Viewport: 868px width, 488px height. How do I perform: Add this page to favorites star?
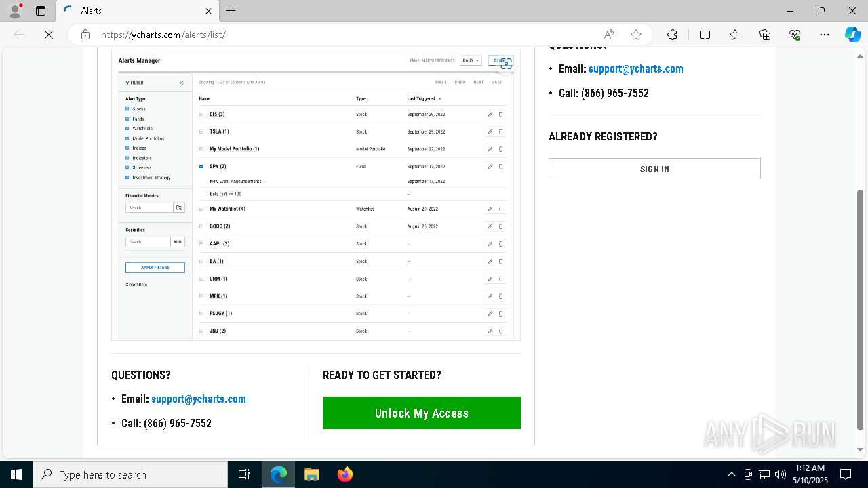636,35
